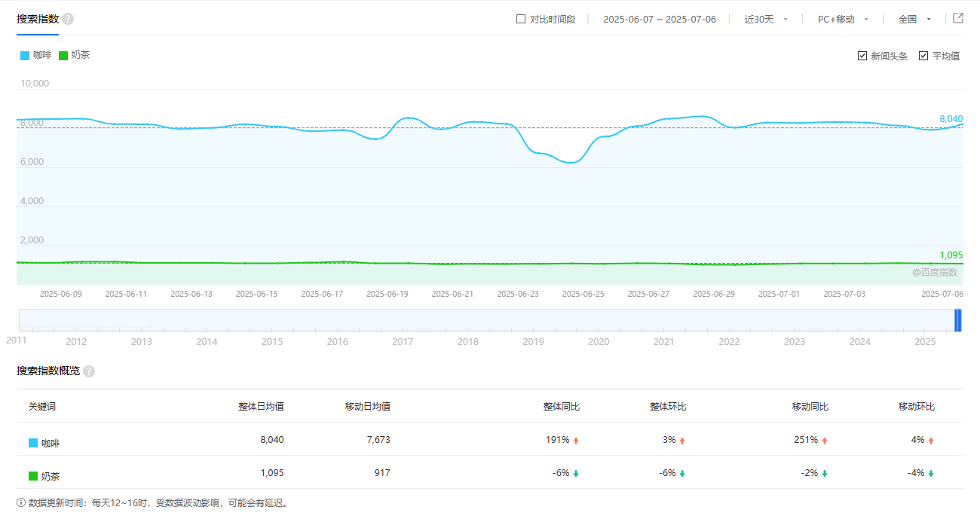Viewport: 980px width, 522px height.
Task: Click 奶茶 keyword in the overview table
Action: click(x=51, y=477)
